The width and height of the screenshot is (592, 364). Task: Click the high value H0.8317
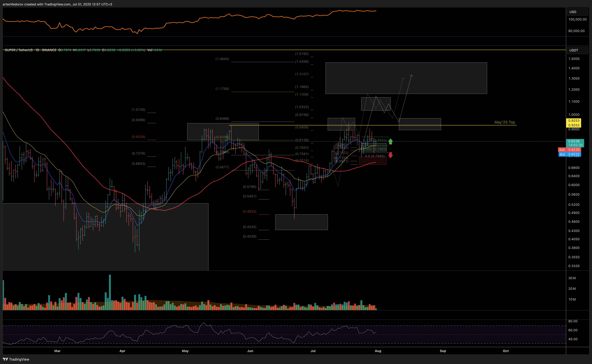[x=79, y=50]
